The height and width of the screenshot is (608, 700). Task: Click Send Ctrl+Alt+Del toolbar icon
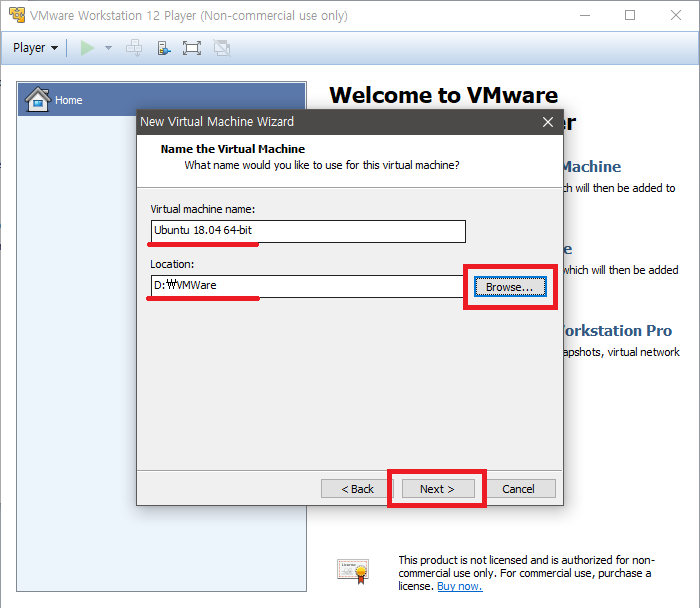[x=134, y=48]
